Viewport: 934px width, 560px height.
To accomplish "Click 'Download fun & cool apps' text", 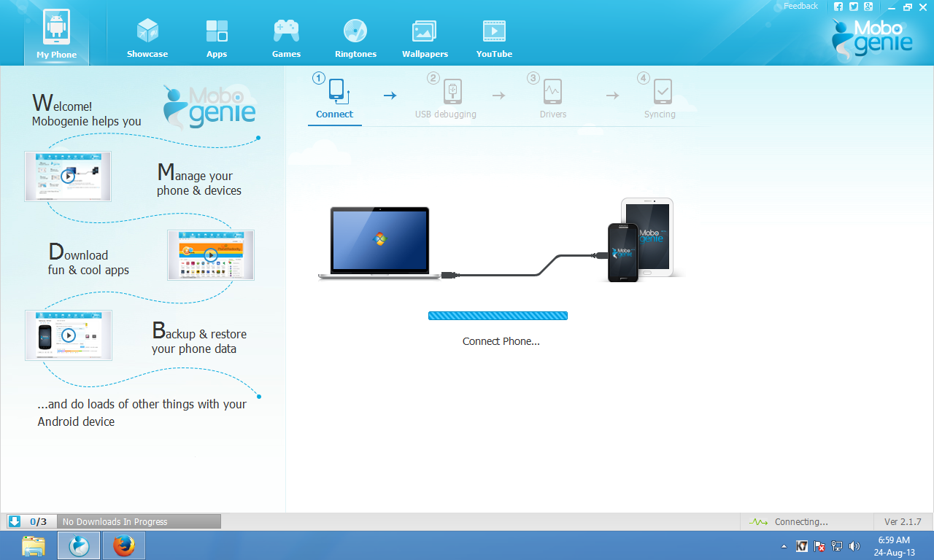I will 88,260.
